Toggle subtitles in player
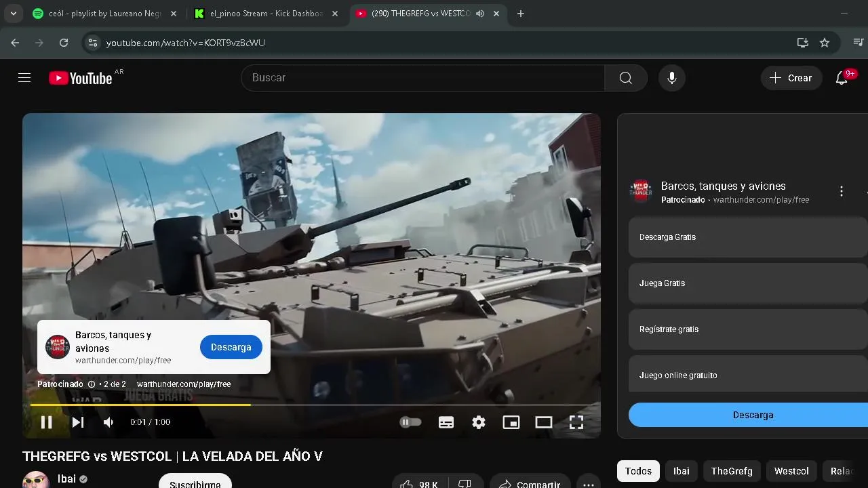This screenshot has width=868, height=488. click(446, 422)
